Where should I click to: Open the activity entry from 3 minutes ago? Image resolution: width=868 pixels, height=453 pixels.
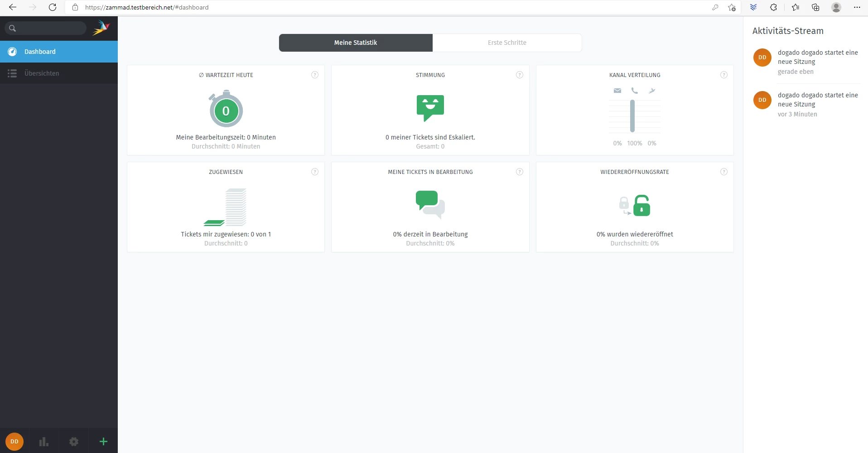tap(817, 100)
